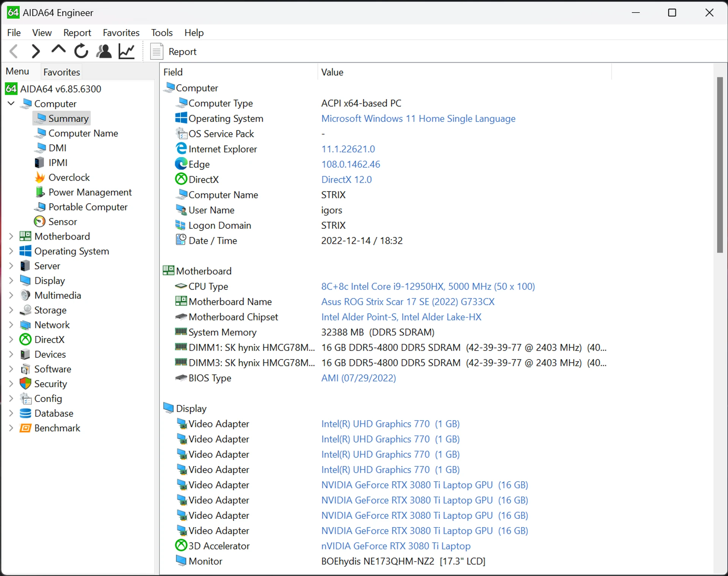Expand the Multimedia tree node

11,295
